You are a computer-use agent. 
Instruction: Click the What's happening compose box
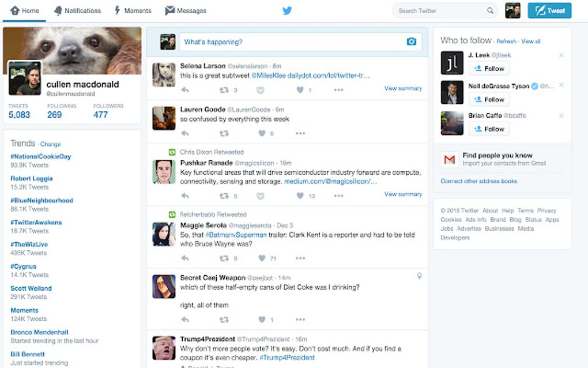point(301,42)
